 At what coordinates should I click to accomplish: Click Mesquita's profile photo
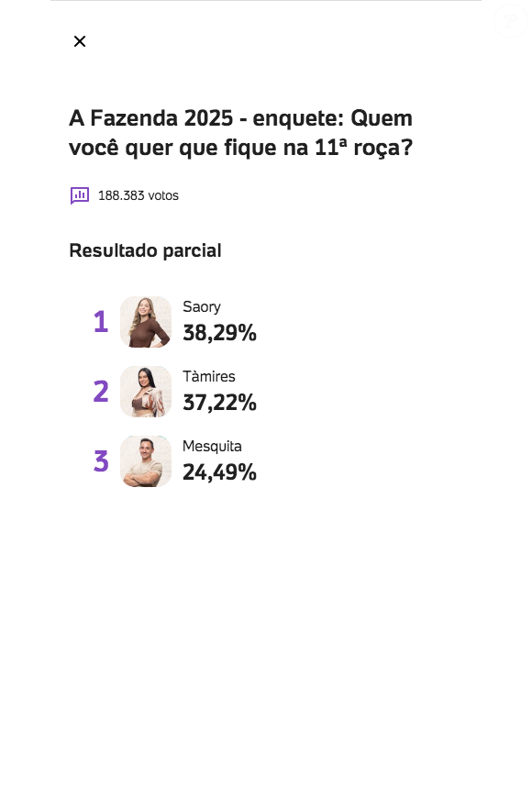tap(146, 461)
